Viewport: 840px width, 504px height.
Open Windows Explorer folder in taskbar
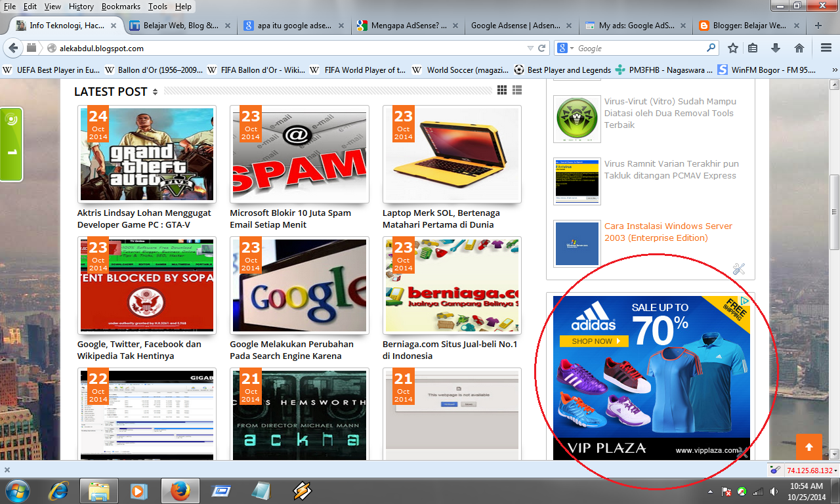coord(99,490)
